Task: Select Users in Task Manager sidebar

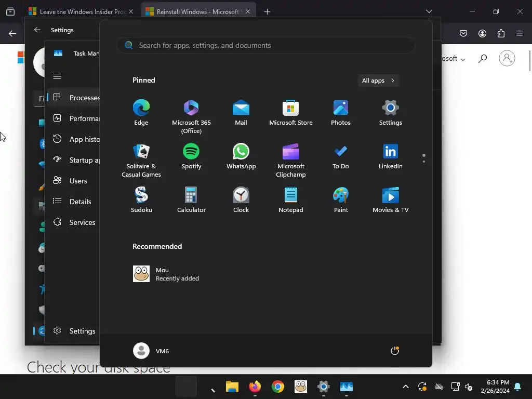Action: (74, 180)
